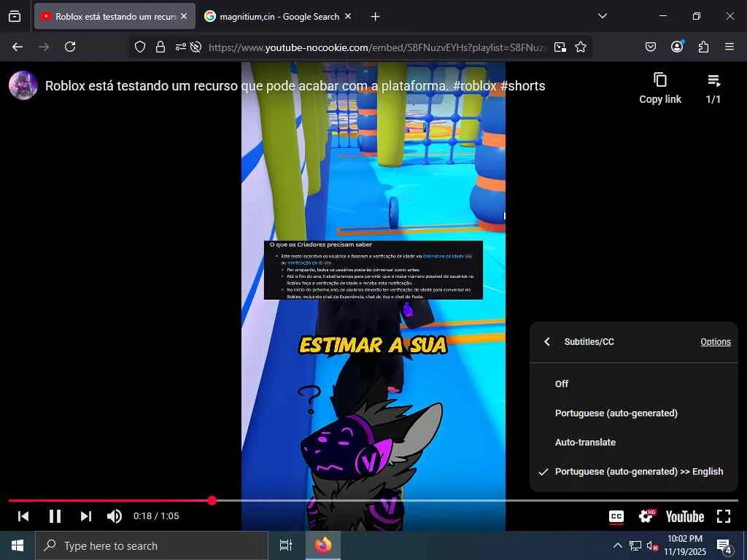This screenshot has width=747, height=560.
Task: Open the playlist 1/1 panel
Action: click(713, 88)
